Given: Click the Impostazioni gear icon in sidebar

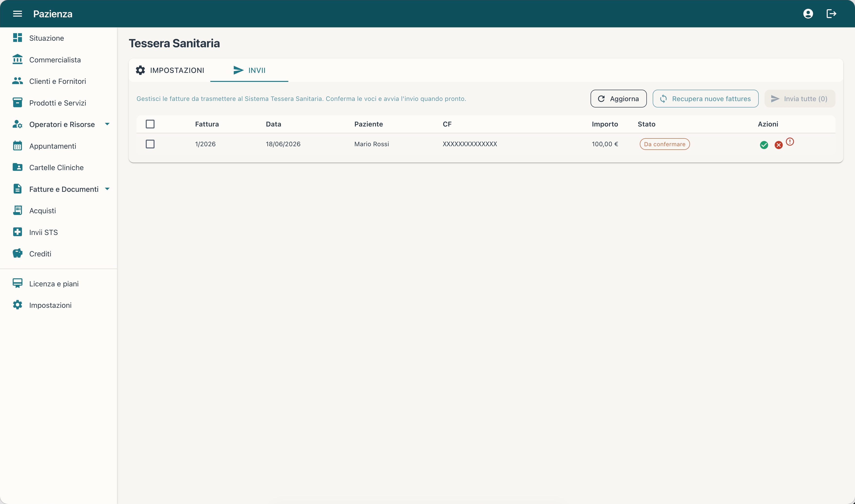Looking at the screenshot, I should pyautogui.click(x=17, y=305).
